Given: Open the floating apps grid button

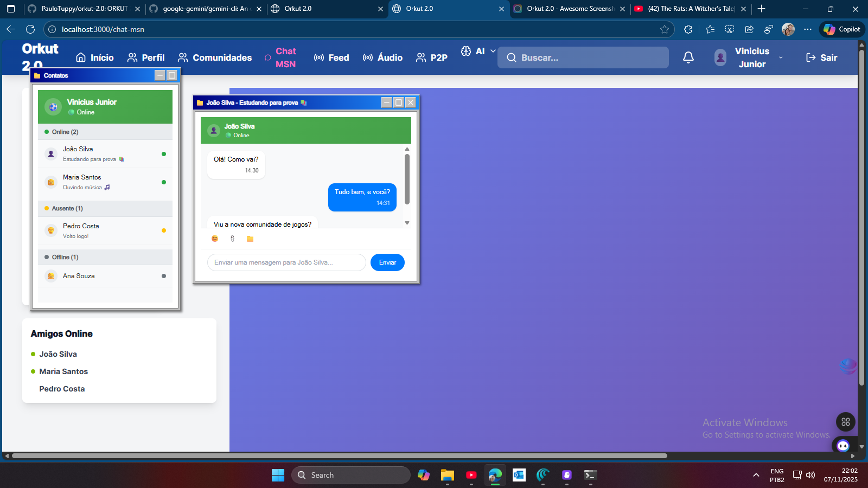Looking at the screenshot, I should pos(846,422).
